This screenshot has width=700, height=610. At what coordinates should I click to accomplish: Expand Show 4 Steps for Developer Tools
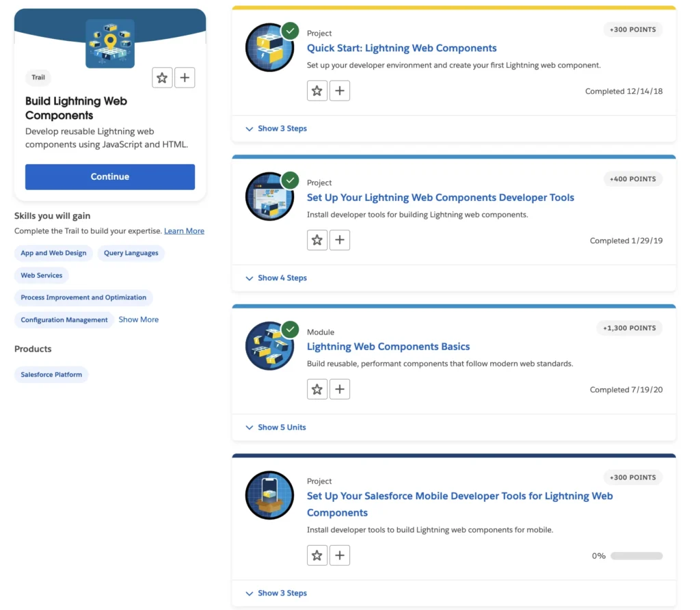pos(276,278)
